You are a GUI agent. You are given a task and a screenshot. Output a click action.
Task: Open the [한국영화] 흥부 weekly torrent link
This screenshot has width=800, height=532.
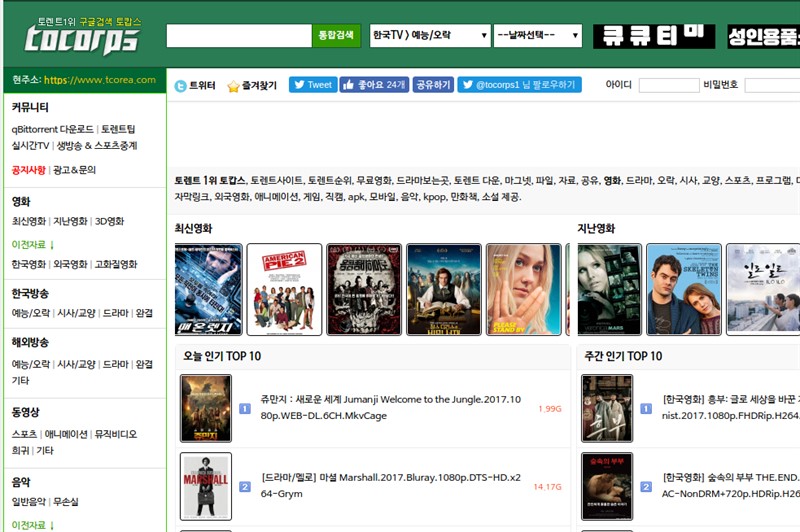(731, 408)
